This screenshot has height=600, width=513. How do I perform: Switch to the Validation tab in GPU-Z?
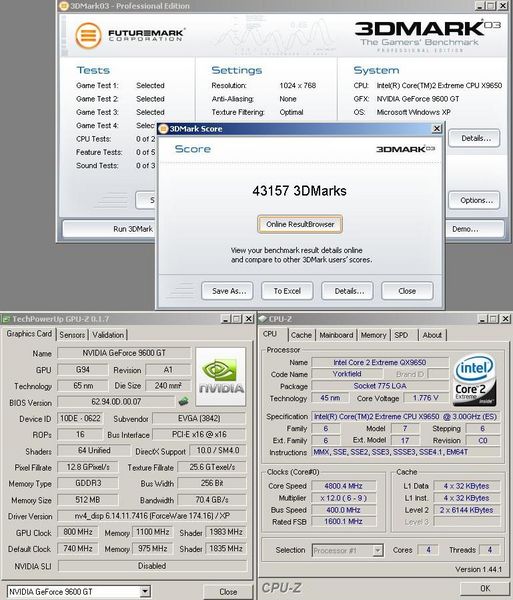point(108,335)
